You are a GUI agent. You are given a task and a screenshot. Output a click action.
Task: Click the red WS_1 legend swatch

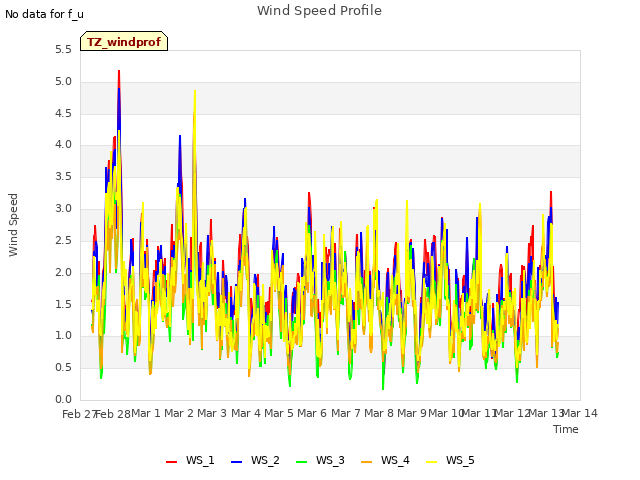(x=171, y=462)
